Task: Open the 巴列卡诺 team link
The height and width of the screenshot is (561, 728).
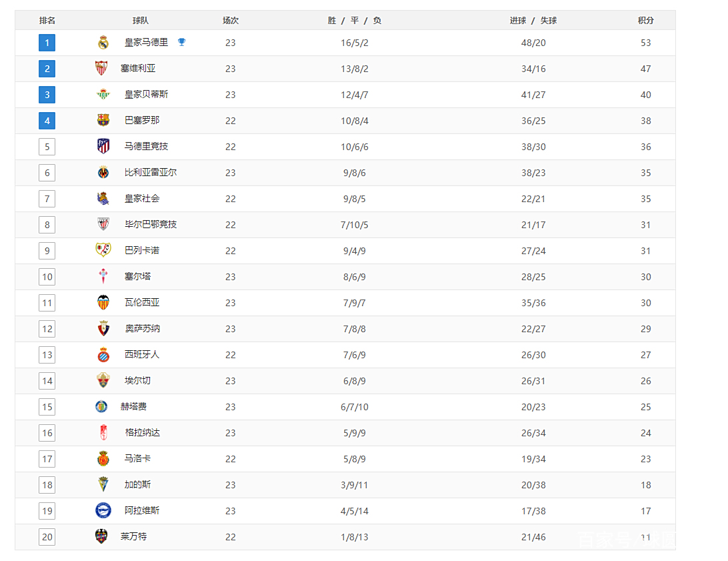Action: click(142, 250)
